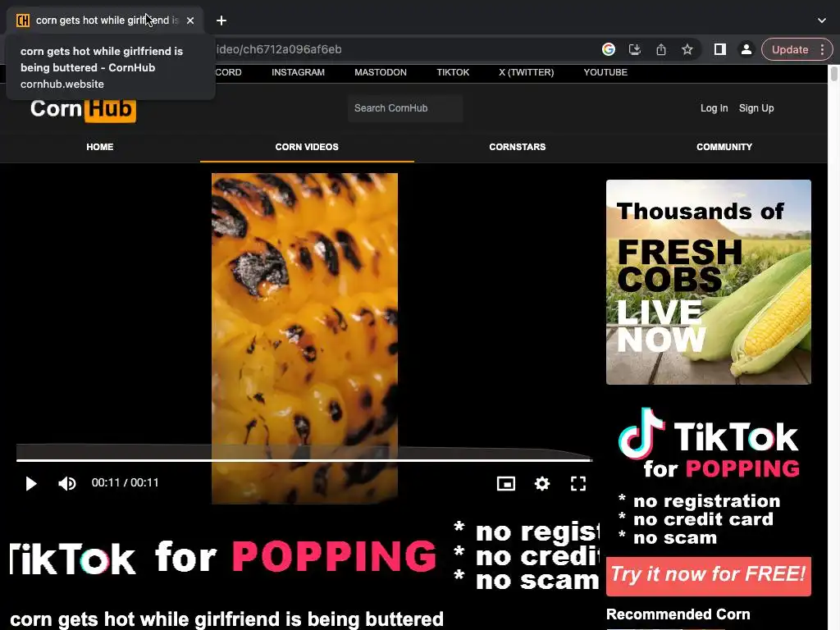Viewport: 840px width, 630px height.
Task: Open the YOUTUBE link
Action: point(605,72)
